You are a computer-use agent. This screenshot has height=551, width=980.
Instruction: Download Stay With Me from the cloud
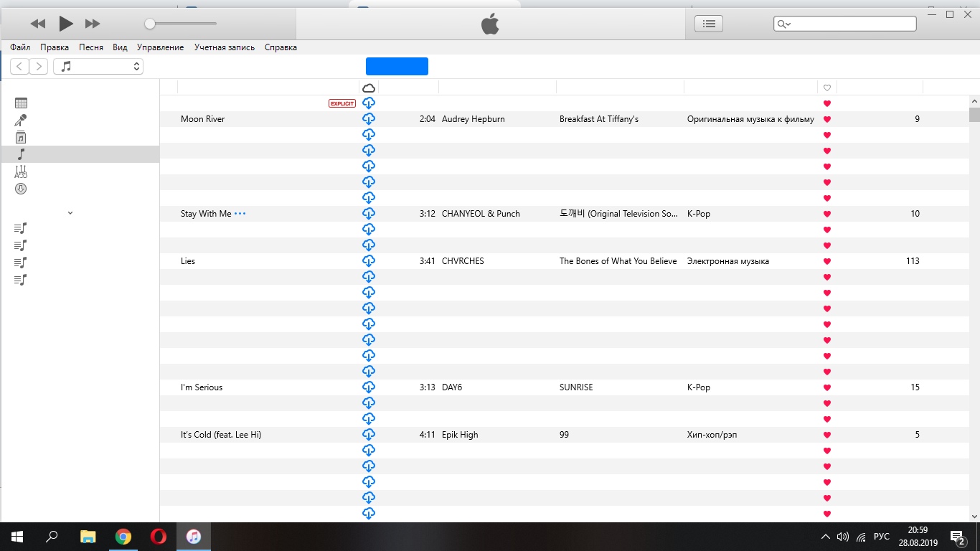(x=369, y=214)
